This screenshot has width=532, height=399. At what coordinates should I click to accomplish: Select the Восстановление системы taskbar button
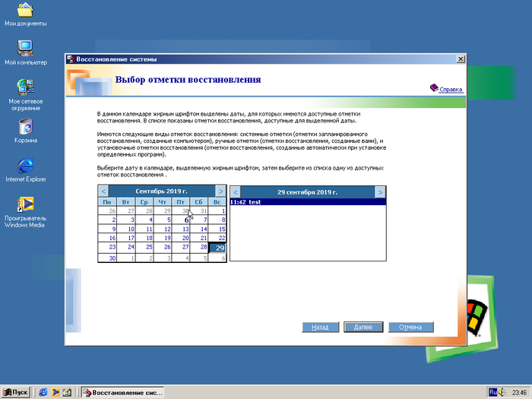[x=123, y=393]
